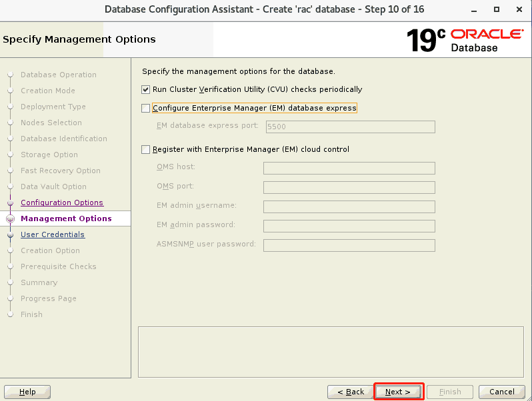The image size is (532, 401).
Task: Cancel the database creation wizard
Action: (x=502, y=392)
